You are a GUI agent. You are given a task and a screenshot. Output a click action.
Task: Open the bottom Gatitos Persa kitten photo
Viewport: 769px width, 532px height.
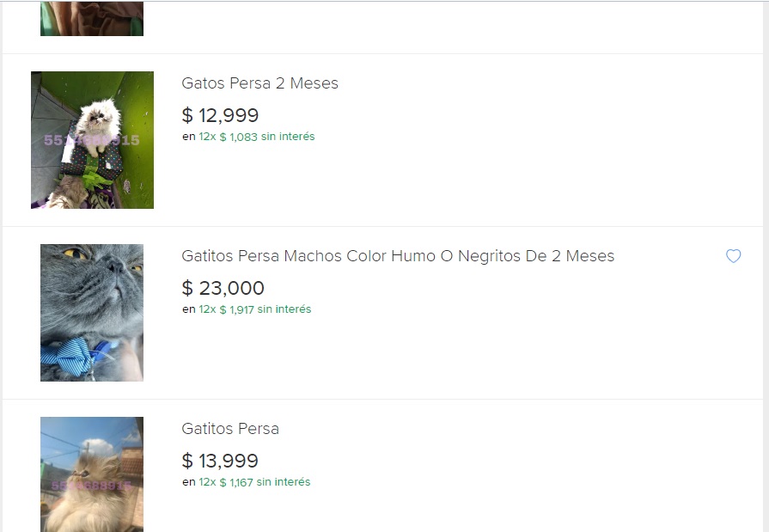pyautogui.click(x=92, y=474)
